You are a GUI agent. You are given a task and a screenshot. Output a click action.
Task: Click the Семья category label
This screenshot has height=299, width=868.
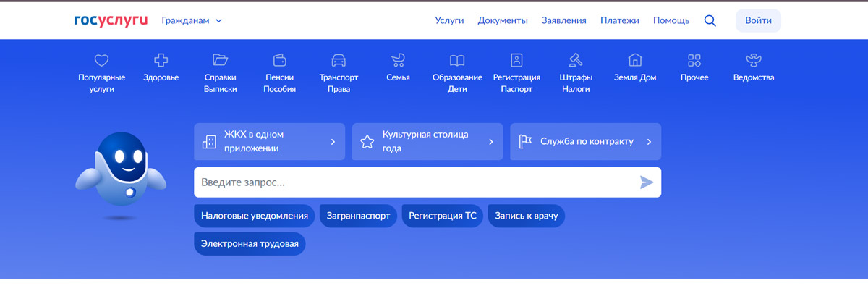coord(398,77)
